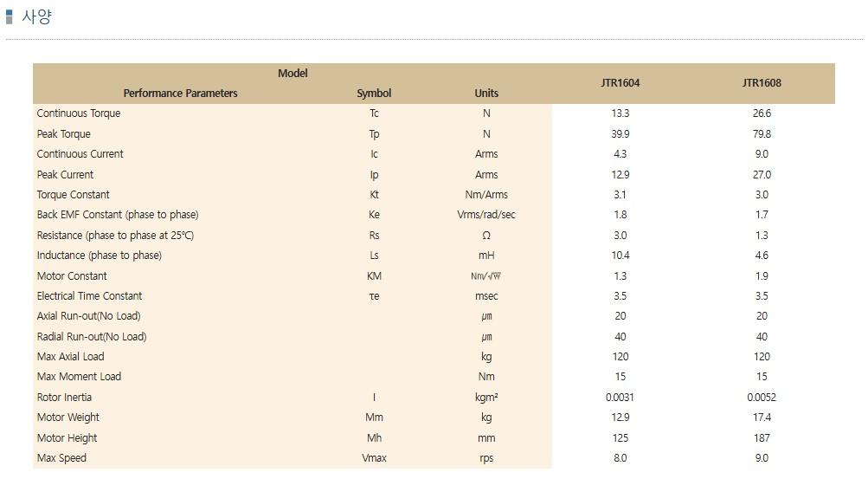Click the blue bullet icon beside 사양
This screenshot has height=479, width=868.
[x=9, y=16]
